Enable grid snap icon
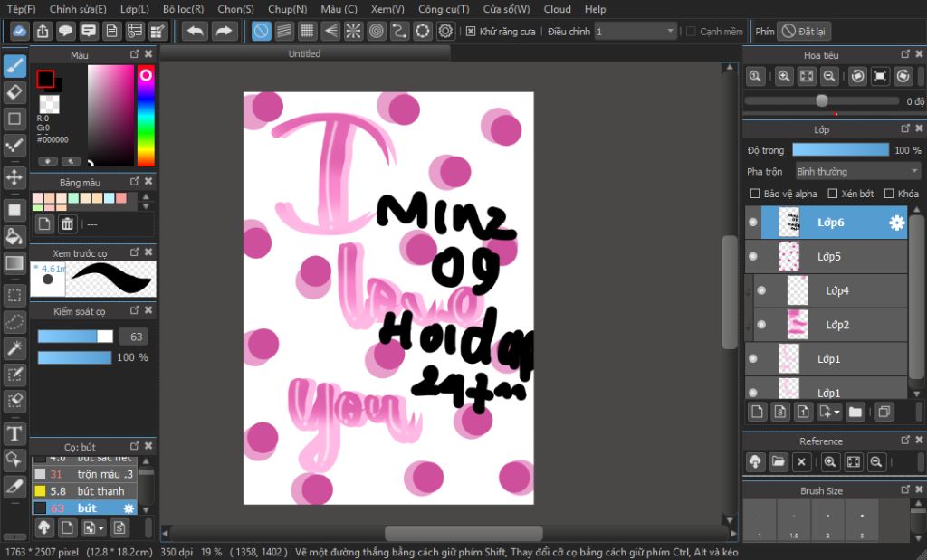Viewport: 927px width, 560px height. (307, 32)
